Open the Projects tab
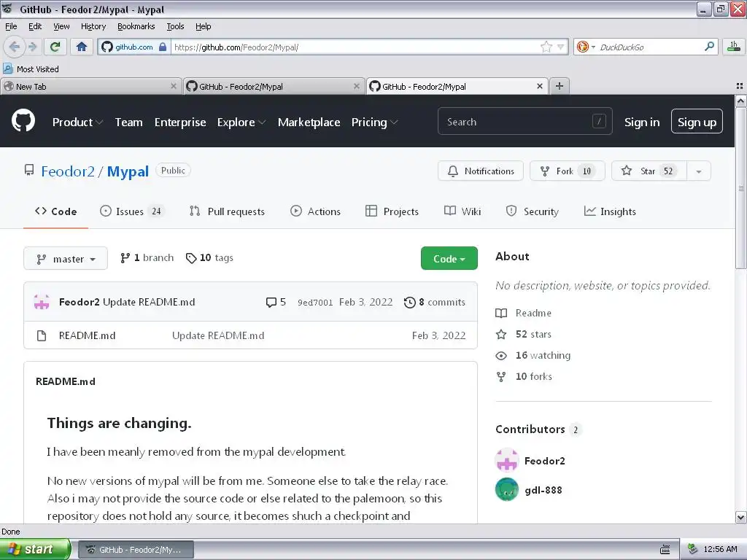The width and height of the screenshot is (747, 560). [392, 211]
